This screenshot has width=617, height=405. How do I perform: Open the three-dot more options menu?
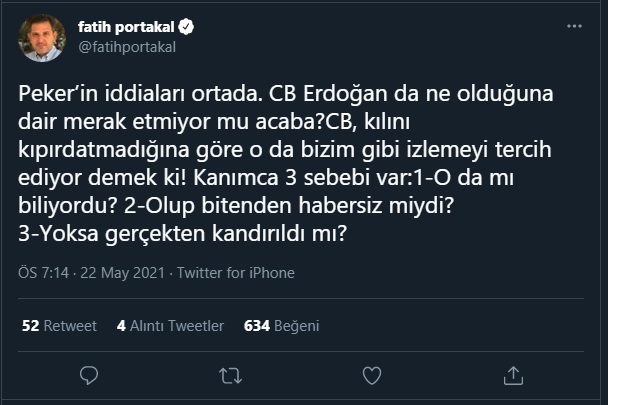(x=573, y=27)
